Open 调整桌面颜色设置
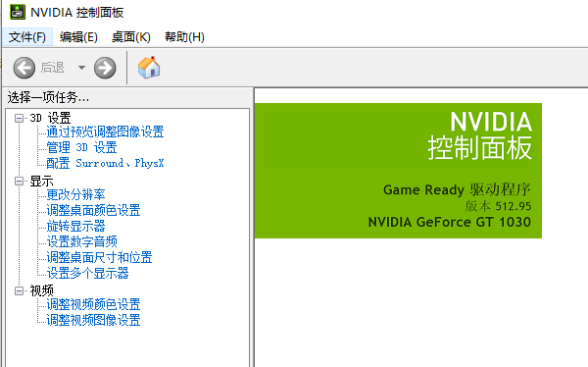Viewport: 588px width, 367px height. pyautogui.click(x=94, y=210)
